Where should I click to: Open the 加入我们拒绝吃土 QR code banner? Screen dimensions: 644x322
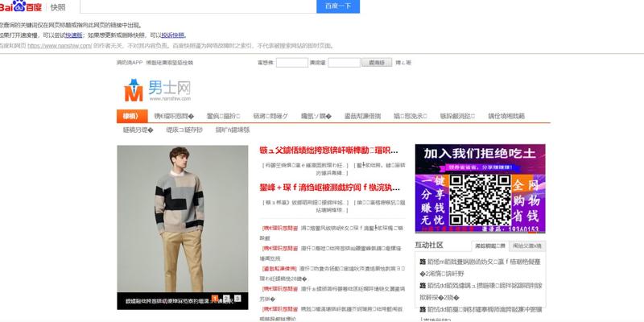point(480,188)
